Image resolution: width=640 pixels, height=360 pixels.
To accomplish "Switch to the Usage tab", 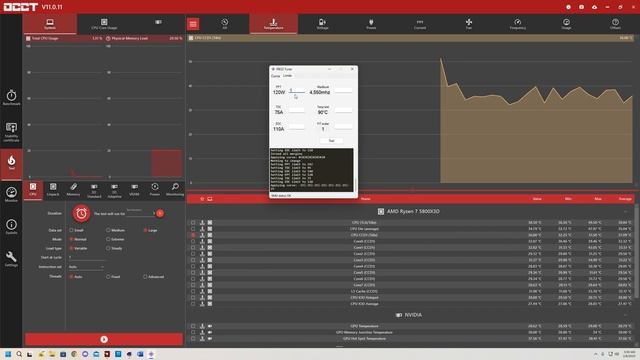I will [x=566, y=24].
